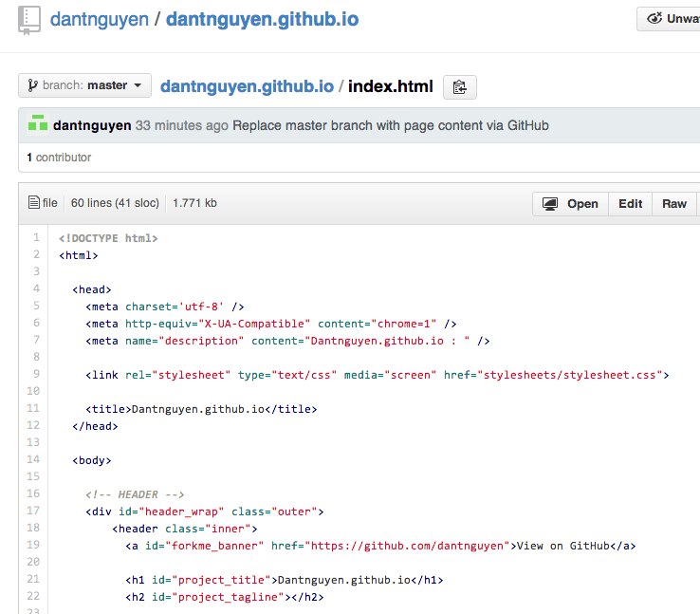The width and height of the screenshot is (700, 614).
Task: Select line number 4
Action: tap(36, 288)
